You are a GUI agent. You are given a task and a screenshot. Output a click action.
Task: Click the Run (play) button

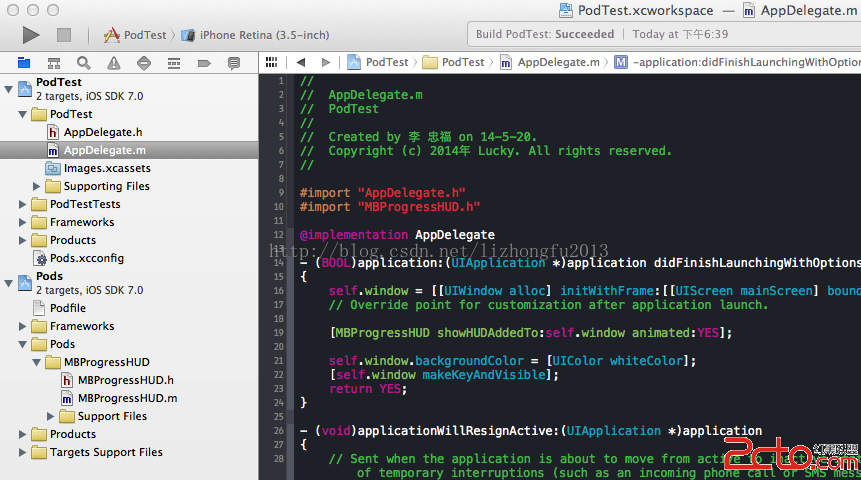coord(31,35)
